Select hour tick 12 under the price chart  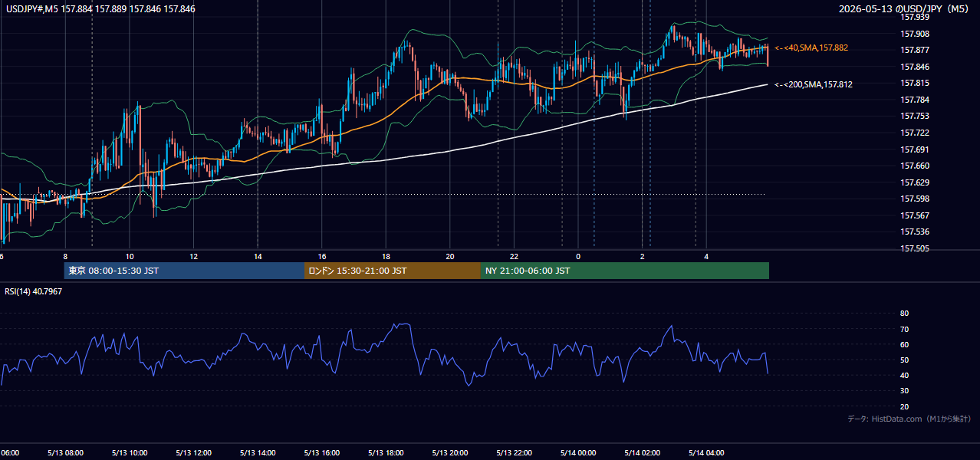click(x=194, y=256)
